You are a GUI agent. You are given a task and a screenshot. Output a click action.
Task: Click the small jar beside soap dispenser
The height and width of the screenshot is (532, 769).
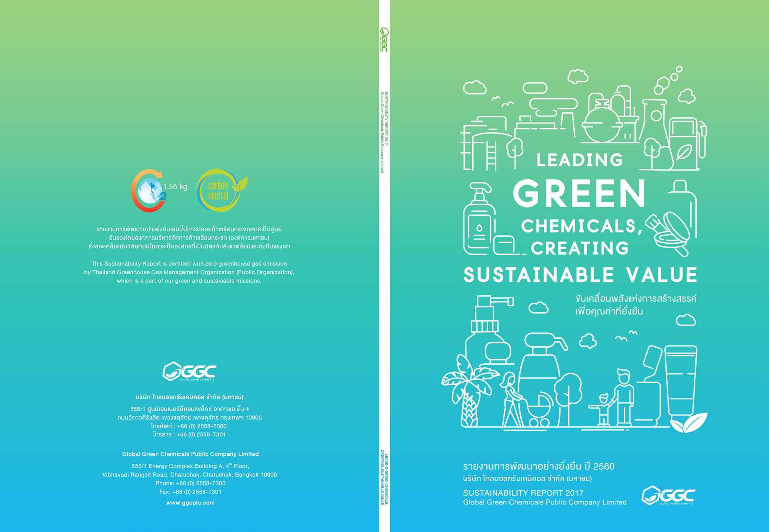coord(504,245)
